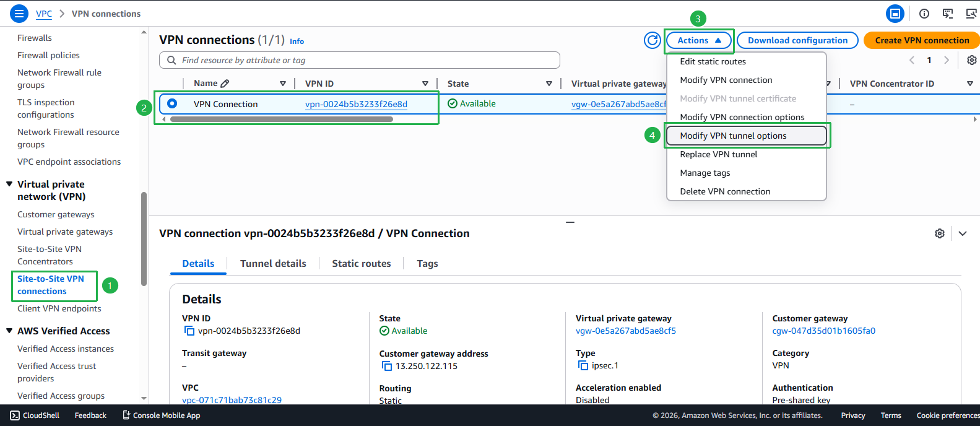Sort table by VPN ID column
This screenshot has height=426, width=980.
pos(425,84)
